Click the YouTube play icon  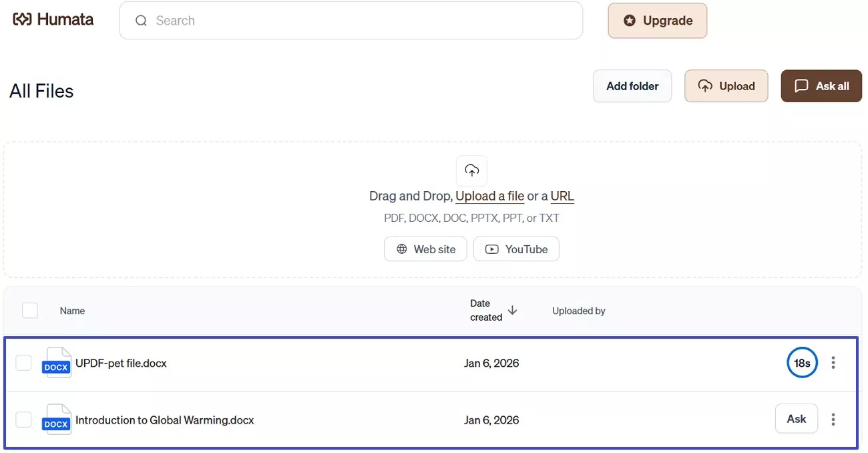[x=491, y=249]
